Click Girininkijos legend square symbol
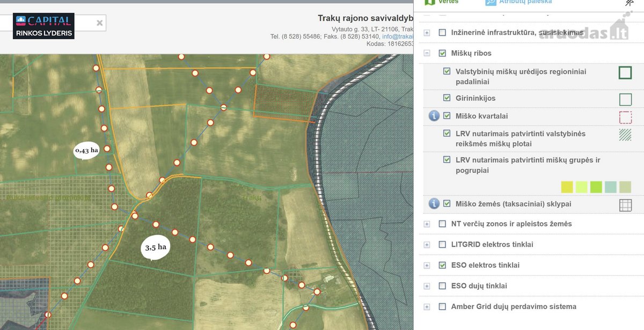The image size is (644, 330). click(625, 99)
